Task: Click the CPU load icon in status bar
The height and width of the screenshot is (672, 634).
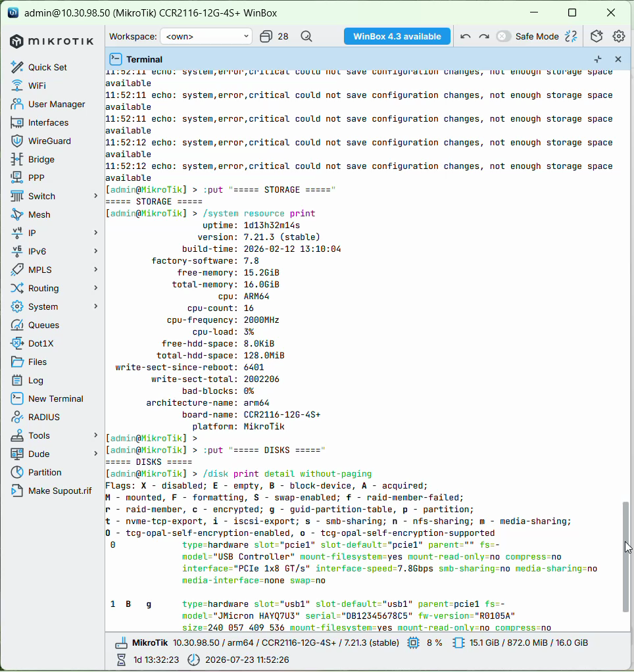Action: [413, 643]
